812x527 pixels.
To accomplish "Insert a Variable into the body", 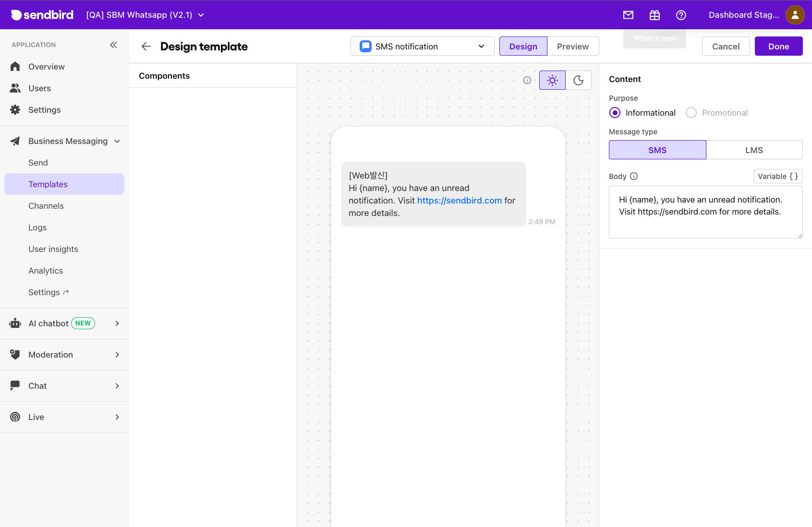I will click(778, 176).
